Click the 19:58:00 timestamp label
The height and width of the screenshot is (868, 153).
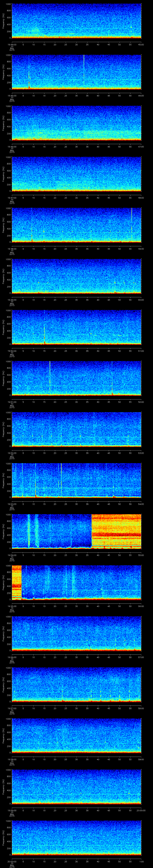click(x=12, y=760)
